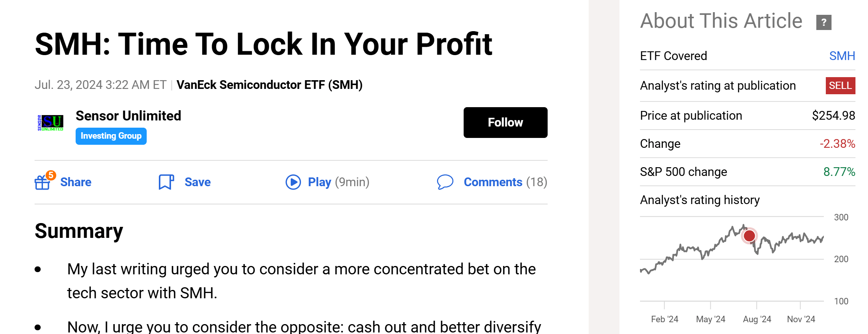Switch to the Investing Group section
This screenshot has width=868, height=334.
click(x=111, y=136)
